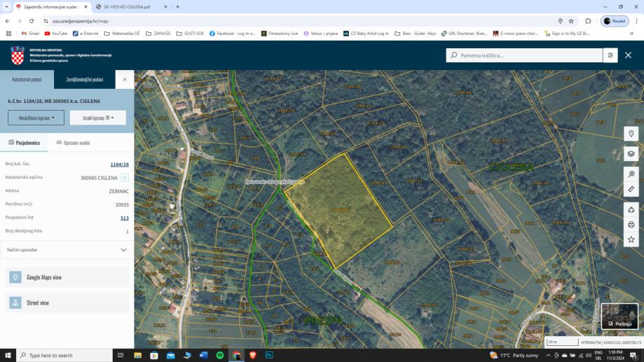Click the recycle-shaped map tool icon
Image resolution: width=644 pixels, height=362 pixels.
[631, 209]
